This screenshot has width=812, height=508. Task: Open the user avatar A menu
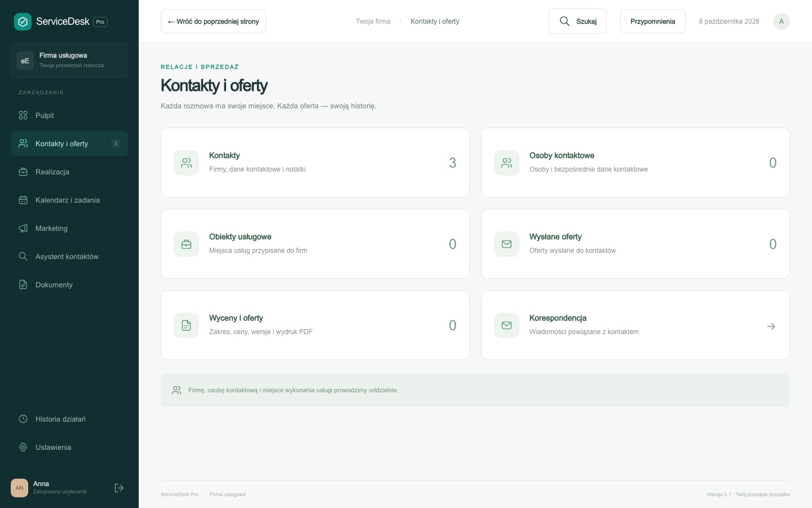tap(781, 21)
